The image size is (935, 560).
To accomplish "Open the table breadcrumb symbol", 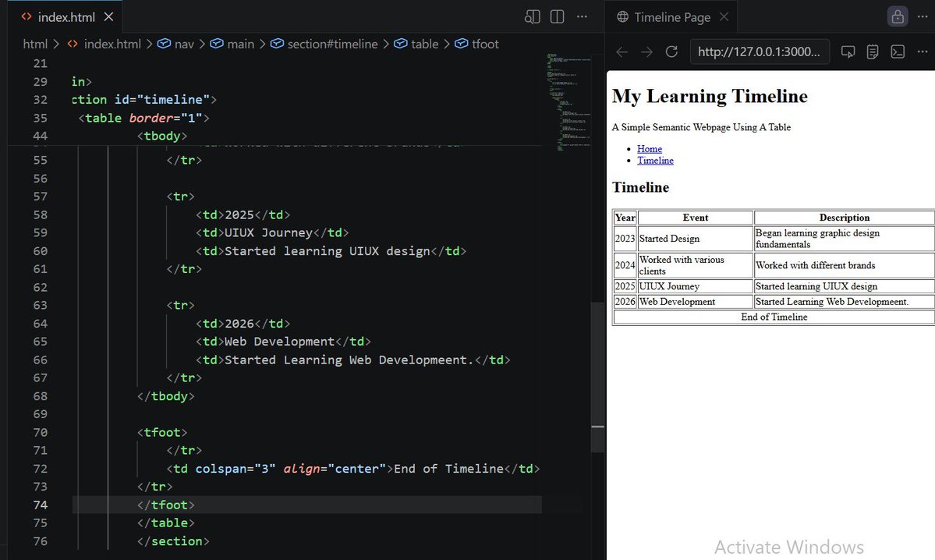I will pyautogui.click(x=416, y=44).
